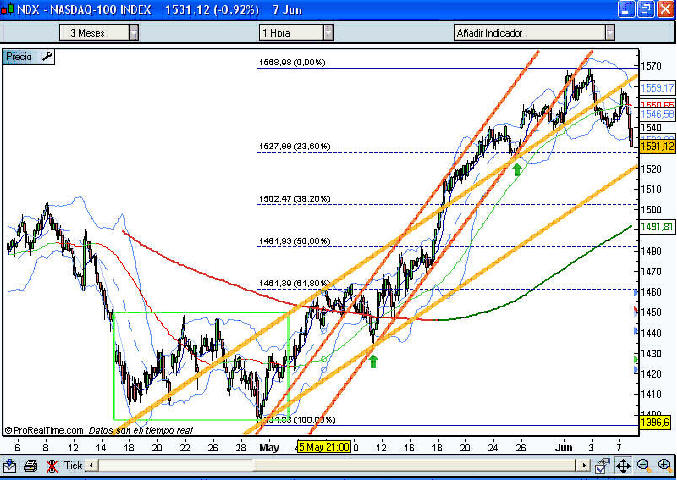The height and width of the screenshot is (480, 677).
Task: Open the '3 Meses' time range dropdown
Action: [x=134, y=32]
